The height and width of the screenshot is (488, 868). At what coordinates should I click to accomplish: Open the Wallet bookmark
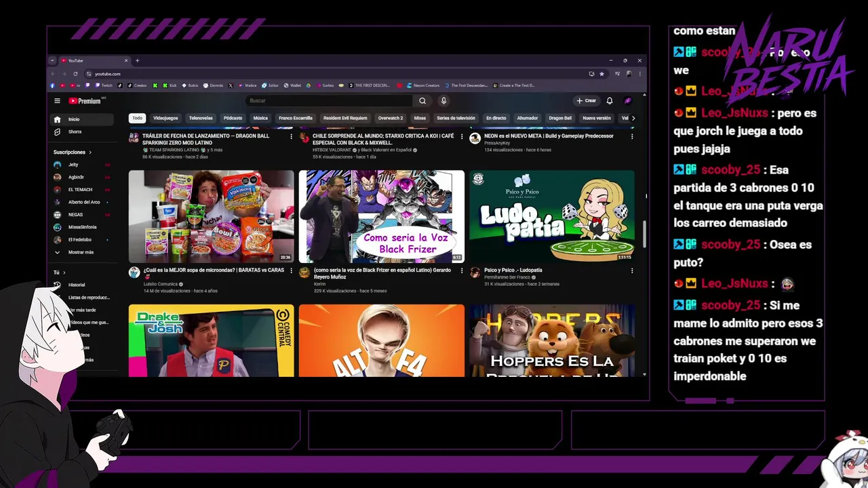coord(292,85)
